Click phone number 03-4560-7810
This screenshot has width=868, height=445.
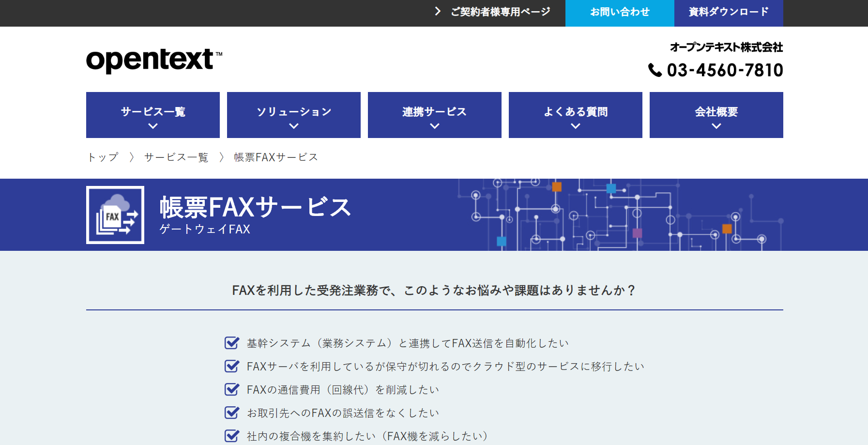click(725, 70)
